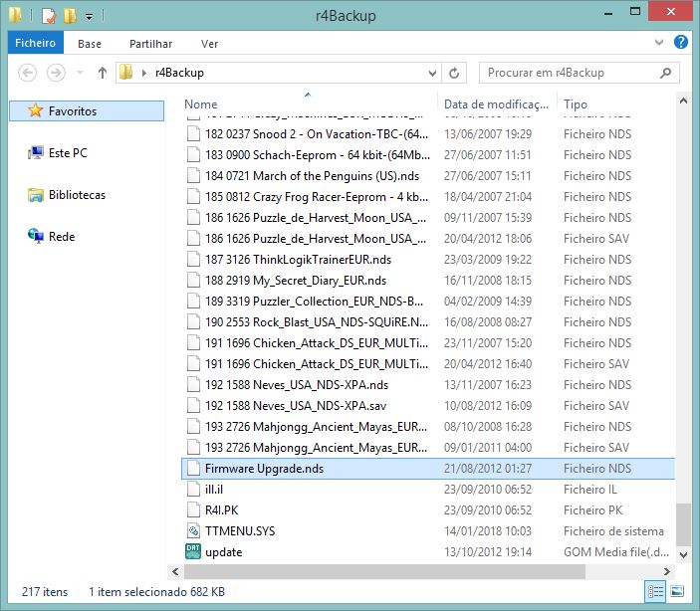Switch to the Base ribbon tab
Viewport: 700px width, 611px height.
pos(90,44)
